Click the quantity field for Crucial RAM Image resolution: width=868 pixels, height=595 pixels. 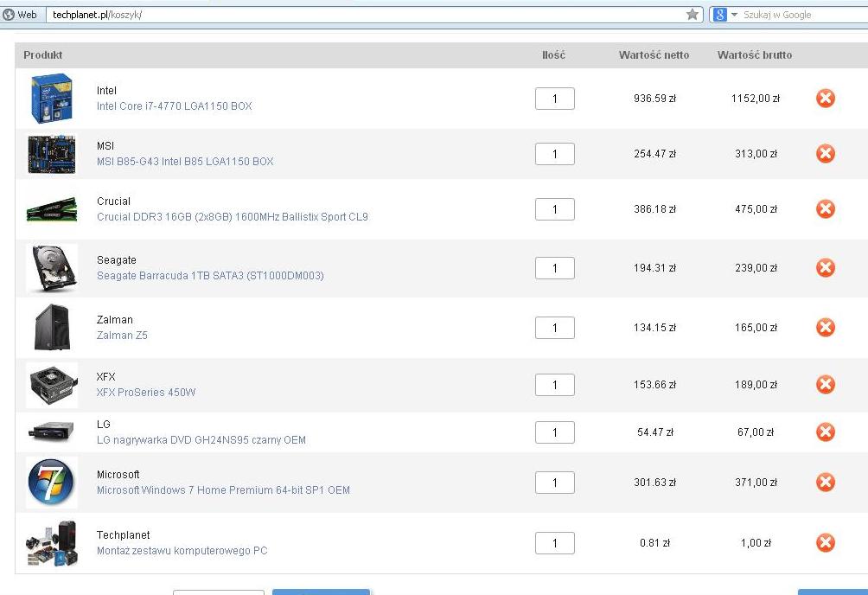[x=555, y=209]
